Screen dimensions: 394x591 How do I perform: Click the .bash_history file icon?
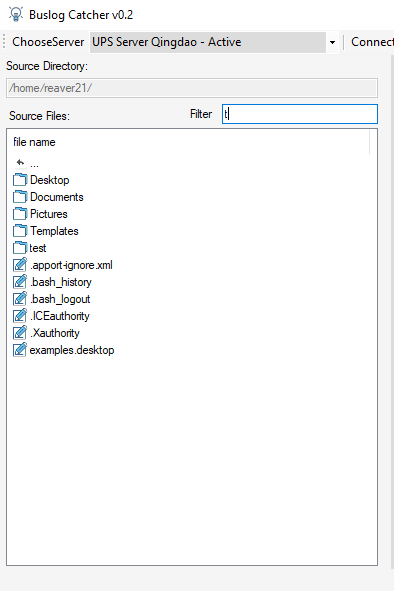pyautogui.click(x=20, y=282)
